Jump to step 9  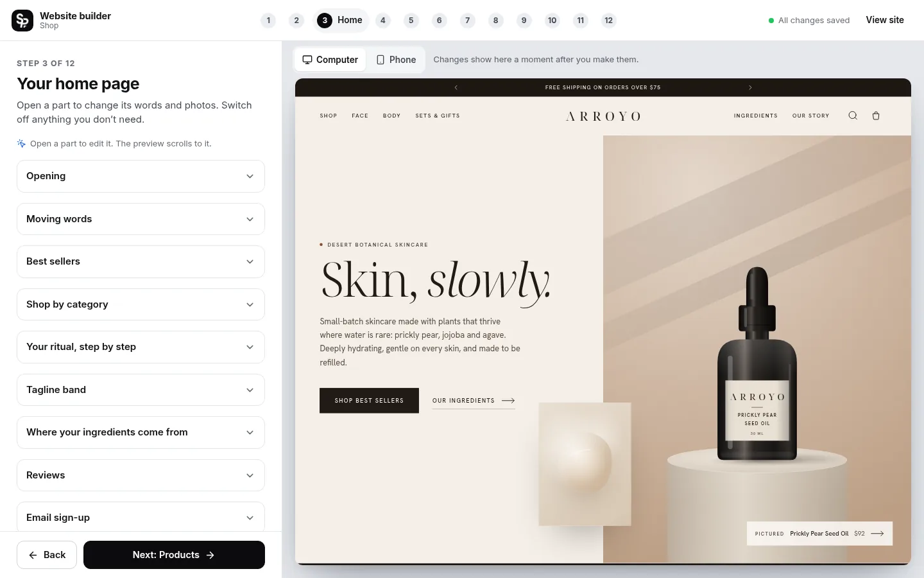(x=524, y=21)
